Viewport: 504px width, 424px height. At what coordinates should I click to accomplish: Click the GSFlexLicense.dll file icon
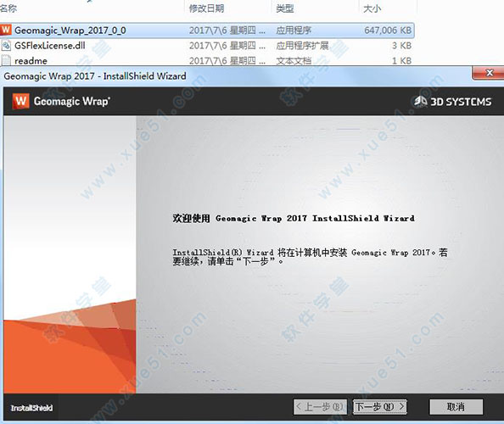point(6,45)
